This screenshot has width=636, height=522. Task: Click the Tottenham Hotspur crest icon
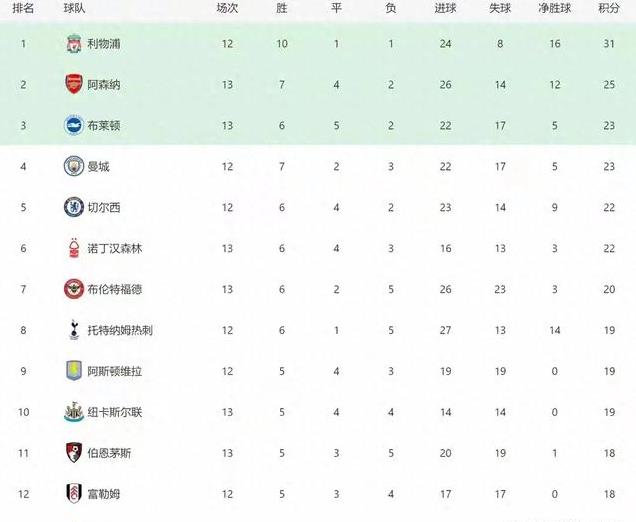73,330
